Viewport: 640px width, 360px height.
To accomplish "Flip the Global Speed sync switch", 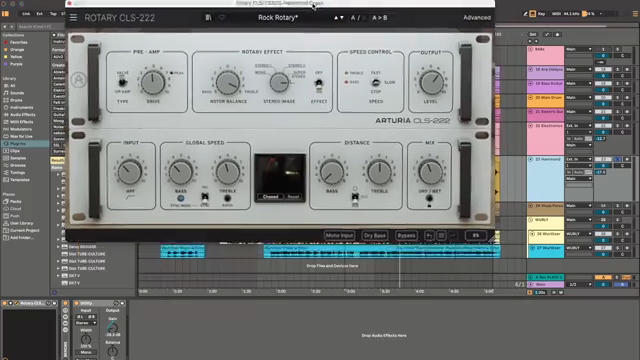I will pyautogui.click(x=205, y=197).
